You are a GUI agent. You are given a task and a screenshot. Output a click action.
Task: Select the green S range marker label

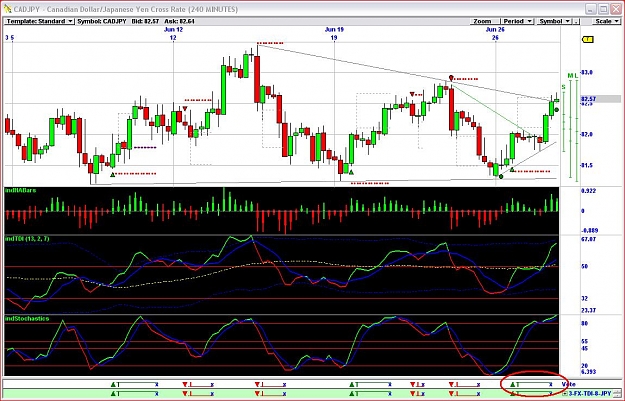pyautogui.click(x=563, y=86)
